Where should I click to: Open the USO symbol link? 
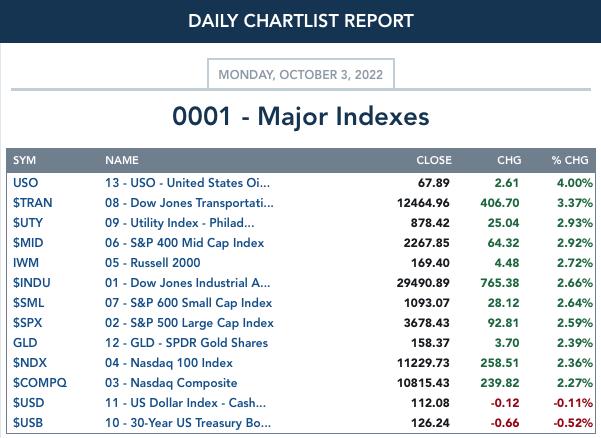pyautogui.click(x=25, y=183)
